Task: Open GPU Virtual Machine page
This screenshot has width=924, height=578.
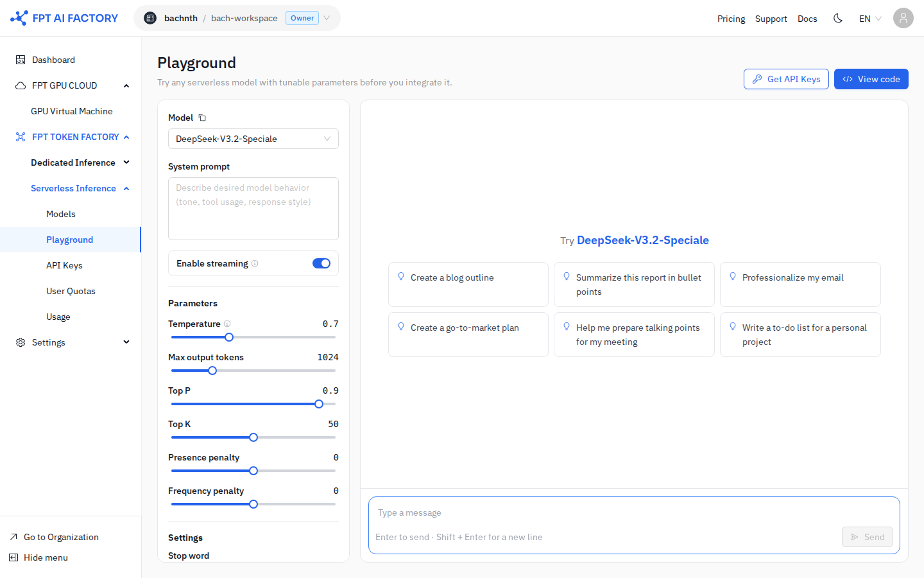Action: pyautogui.click(x=71, y=111)
